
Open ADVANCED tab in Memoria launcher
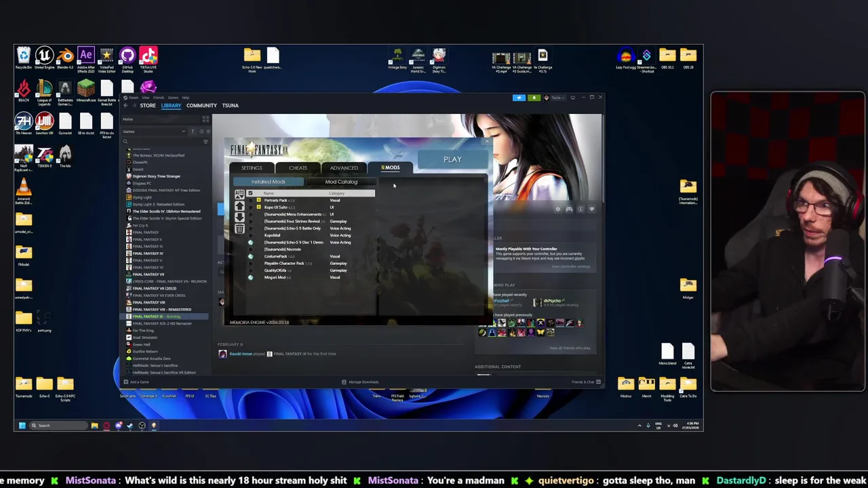click(344, 168)
